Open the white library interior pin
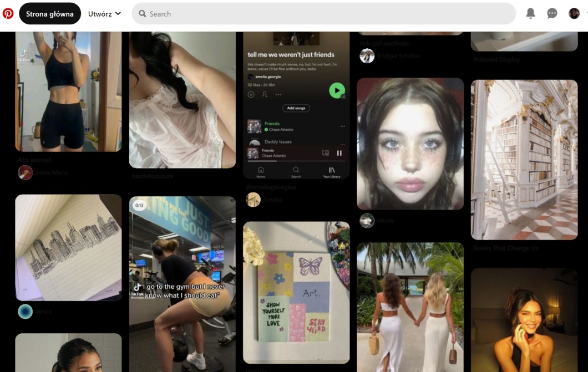This screenshot has height=372, width=588. point(524,160)
